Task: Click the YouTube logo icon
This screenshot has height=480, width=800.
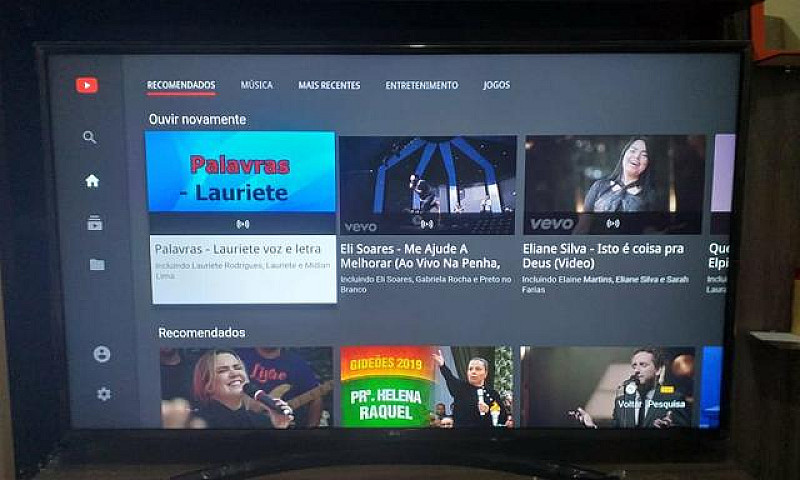Action: pos(87,85)
